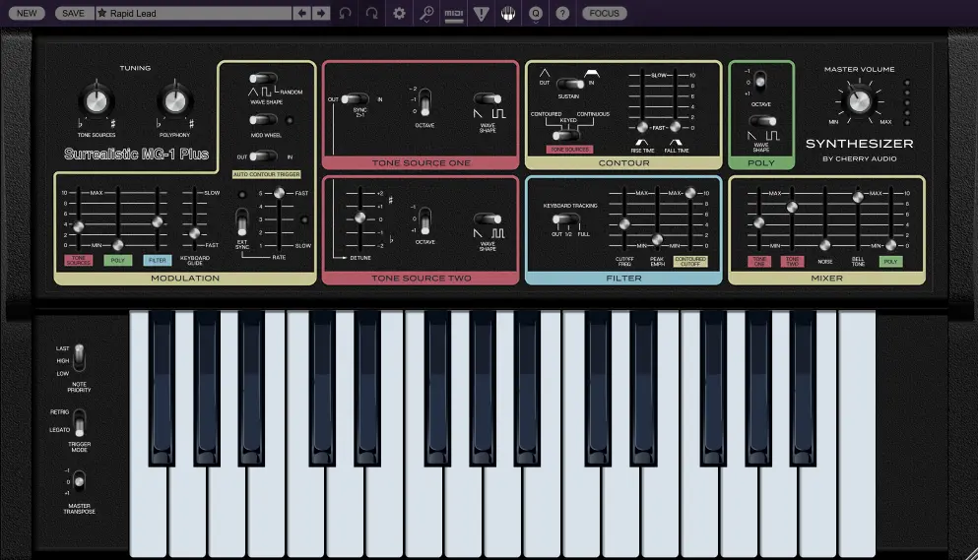978x560 pixels.
Task: Click the redo arrow icon
Action: point(371,14)
